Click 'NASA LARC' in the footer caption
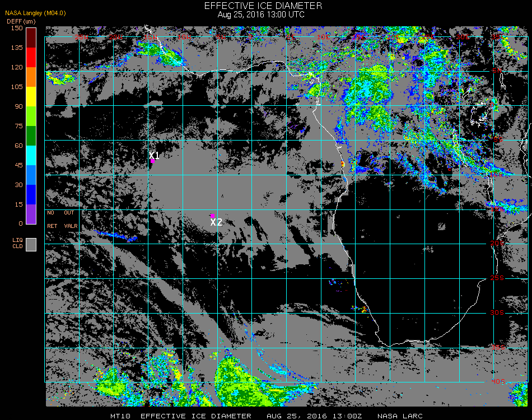This screenshot has width=532, height=420. click(400, 416)
